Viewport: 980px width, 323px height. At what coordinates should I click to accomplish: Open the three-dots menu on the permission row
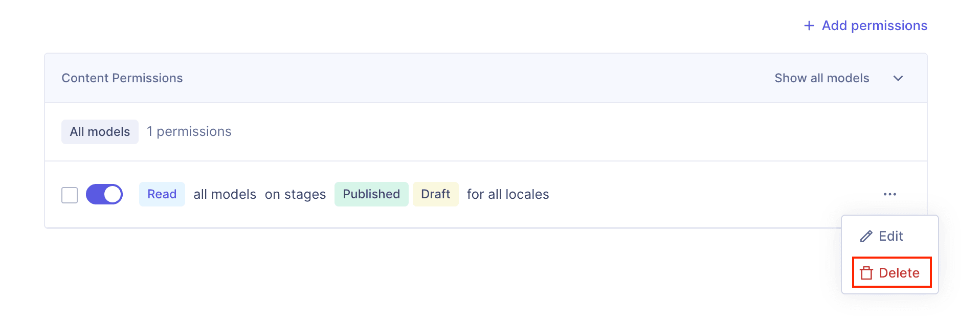pos(890,194)
